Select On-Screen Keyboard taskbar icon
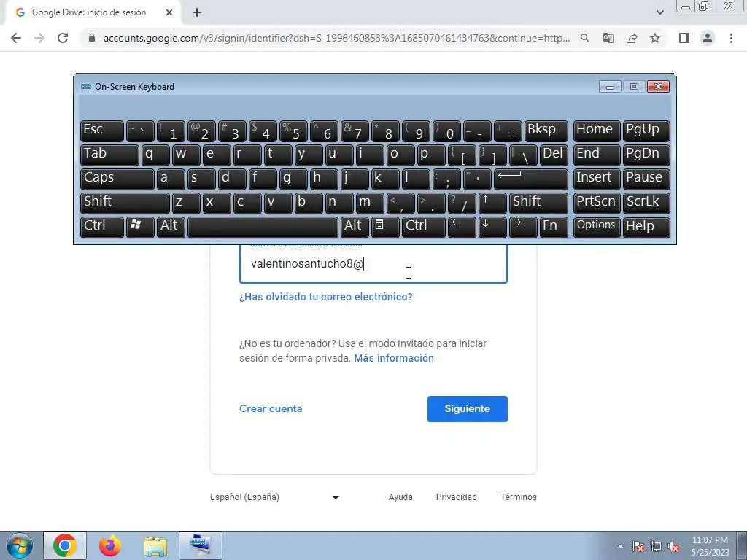This screenshot has width=747, height=560. point(200,545)
